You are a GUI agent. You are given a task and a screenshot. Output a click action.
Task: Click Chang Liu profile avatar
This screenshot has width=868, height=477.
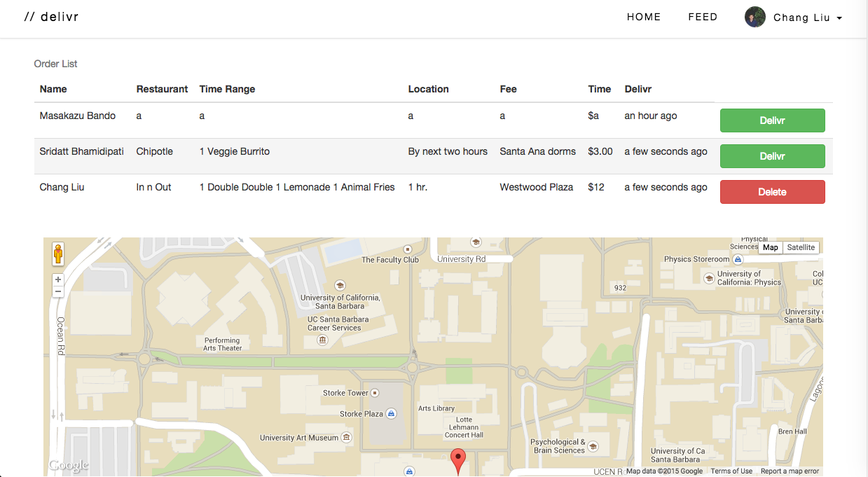click(755, 17)
